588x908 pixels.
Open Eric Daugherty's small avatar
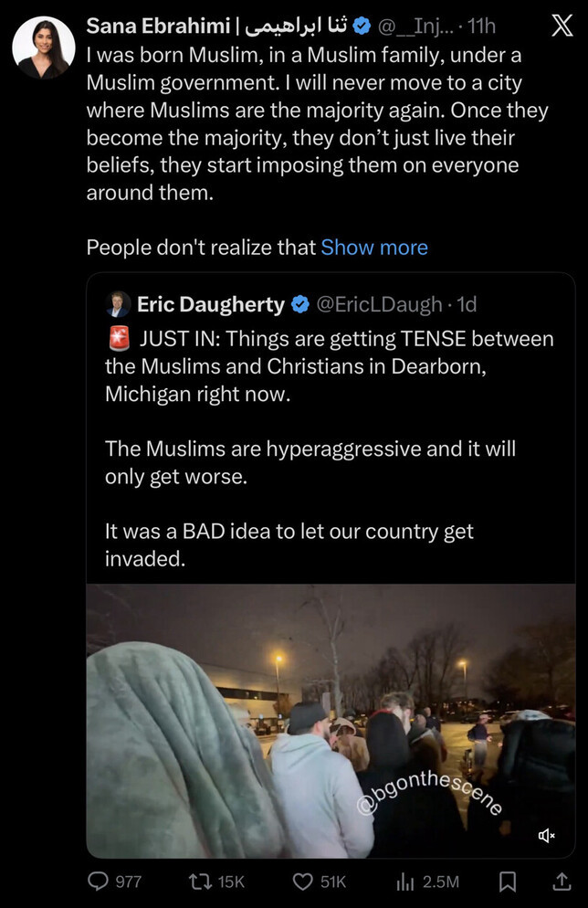(x=119, y=303)
